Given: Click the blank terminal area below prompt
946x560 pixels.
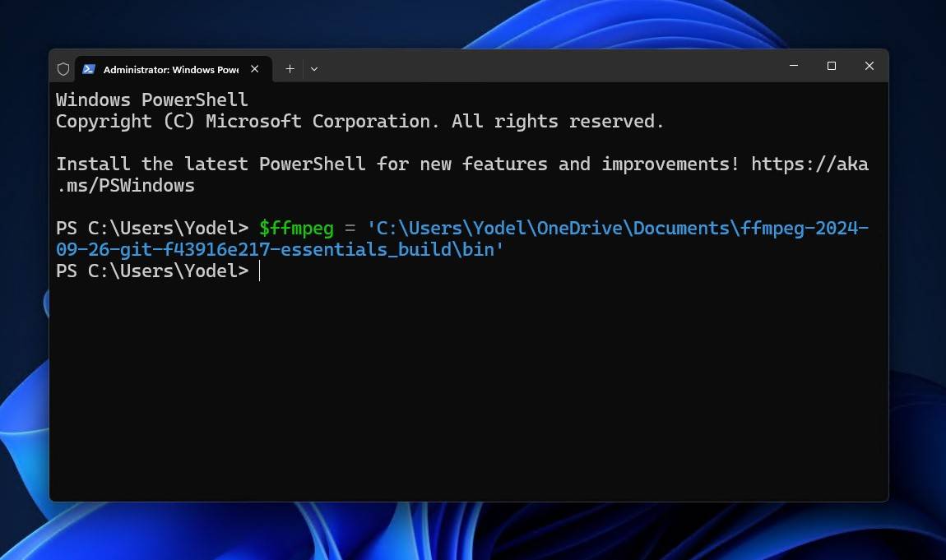Looking at the screenshot, I should click(469, 386).
